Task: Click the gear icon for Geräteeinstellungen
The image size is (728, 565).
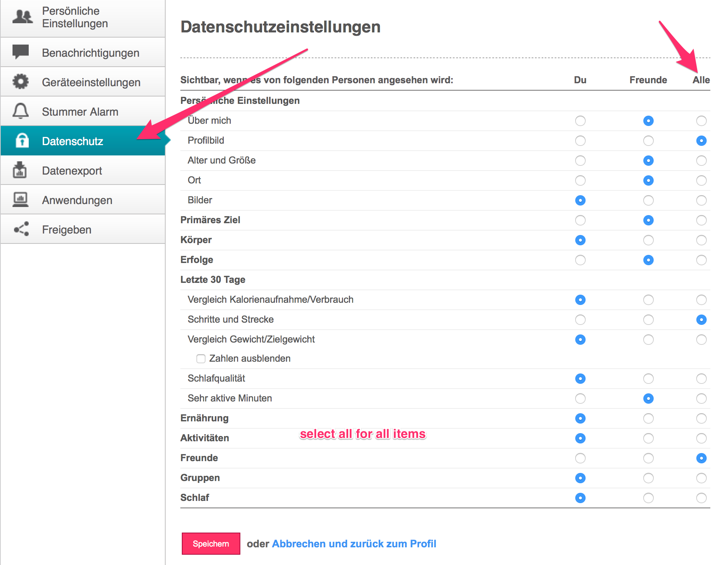Action: (21, 81)
